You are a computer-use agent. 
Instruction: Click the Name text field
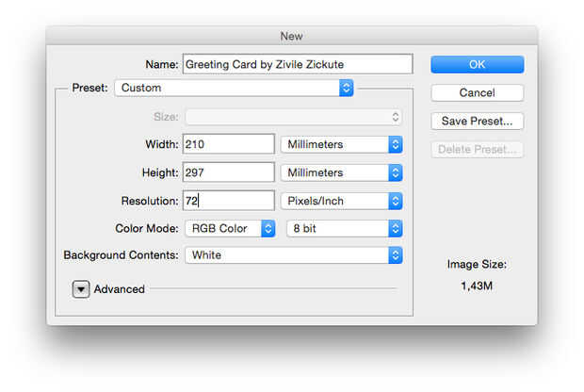[x=298, y=64]
